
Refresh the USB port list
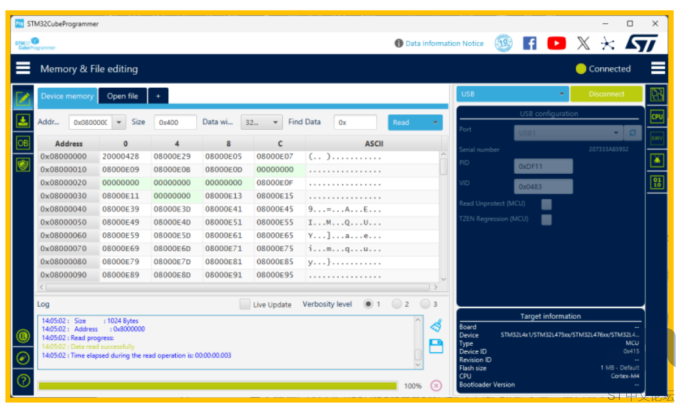[633, 133]
